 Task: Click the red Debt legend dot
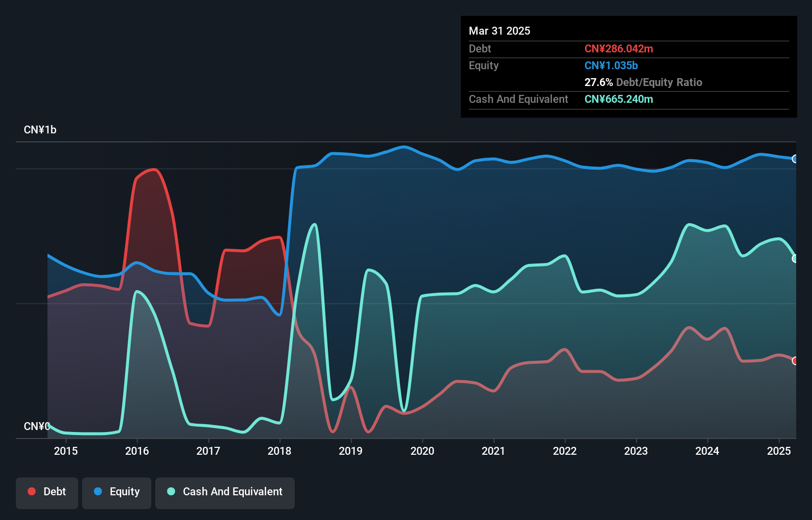tap(32, 491)
